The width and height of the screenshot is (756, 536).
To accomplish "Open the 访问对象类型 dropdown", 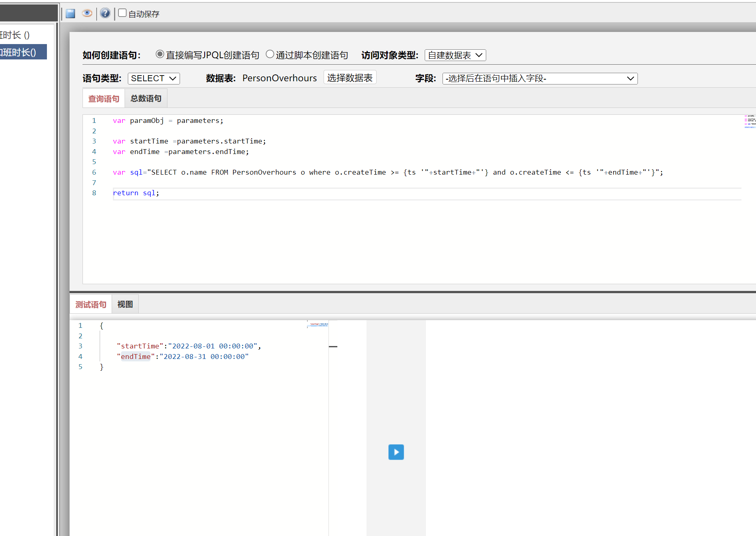I will (455, 55).
